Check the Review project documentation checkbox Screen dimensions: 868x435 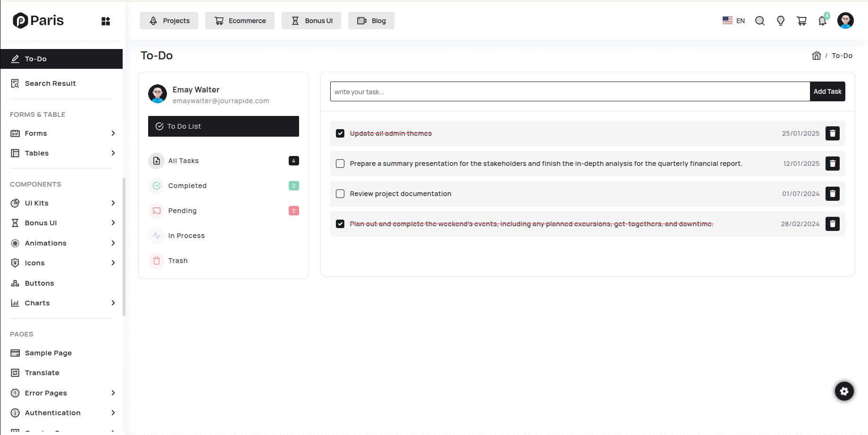[x=340, y=194]
